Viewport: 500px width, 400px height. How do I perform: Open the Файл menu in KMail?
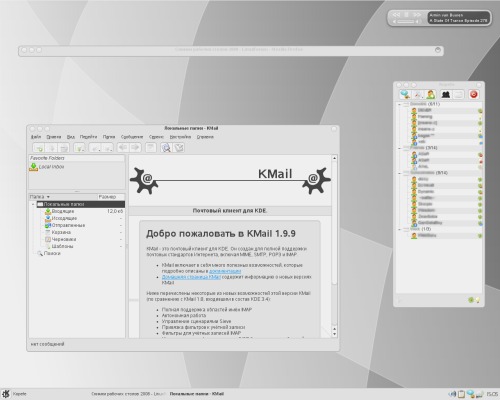tap(36, 137)
